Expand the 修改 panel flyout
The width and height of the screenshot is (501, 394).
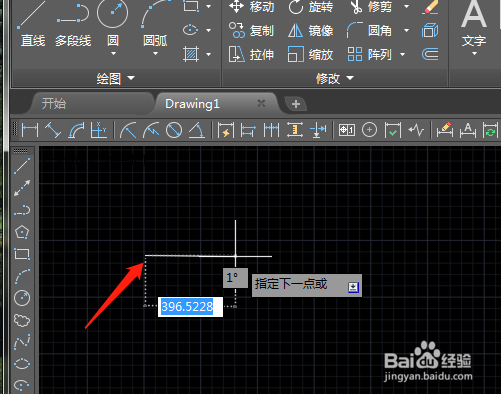coord(350,78)
